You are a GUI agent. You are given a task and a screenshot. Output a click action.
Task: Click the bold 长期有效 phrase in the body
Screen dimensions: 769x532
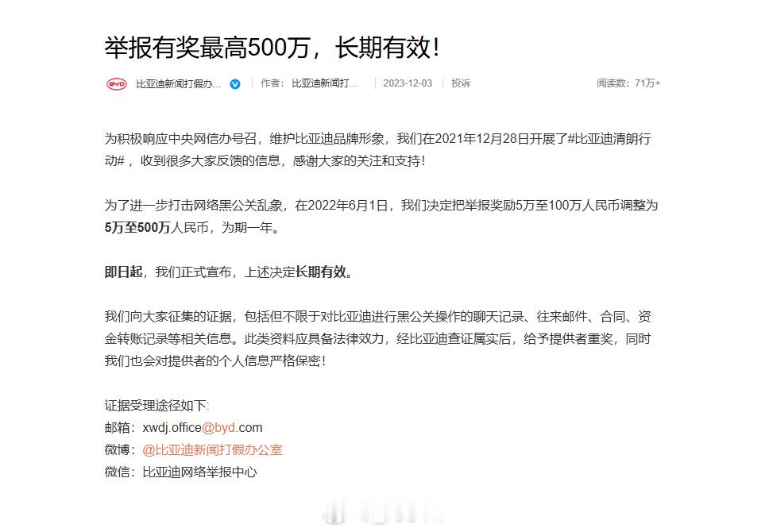pyautogui.click(x=320, y=272)
